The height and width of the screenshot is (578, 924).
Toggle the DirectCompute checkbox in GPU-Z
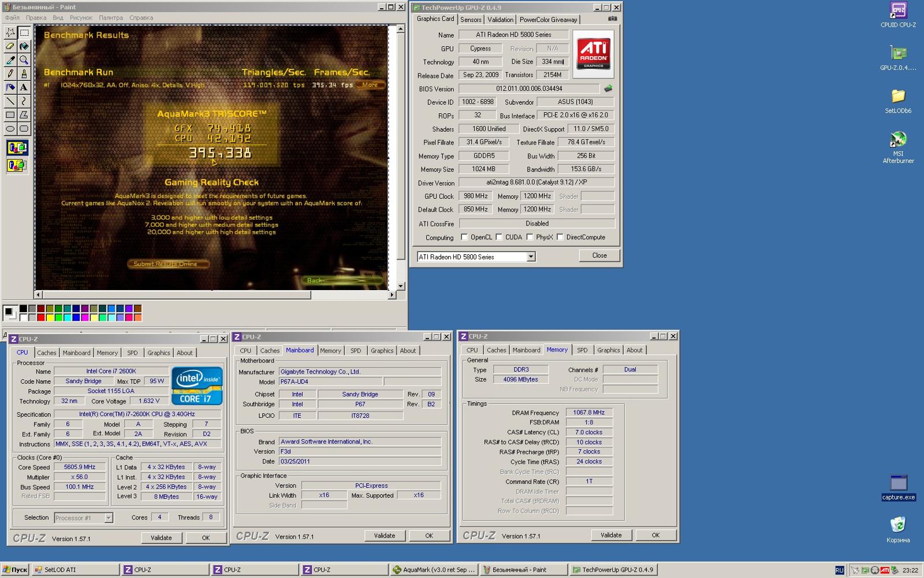pyautogui.click(x=560, y=237)
